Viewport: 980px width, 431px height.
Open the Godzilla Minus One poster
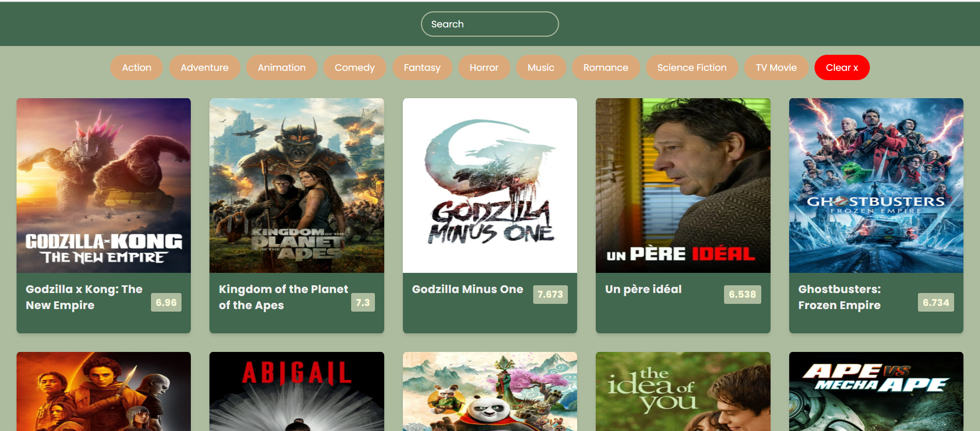pyautogui.click(x=490, y=186)
